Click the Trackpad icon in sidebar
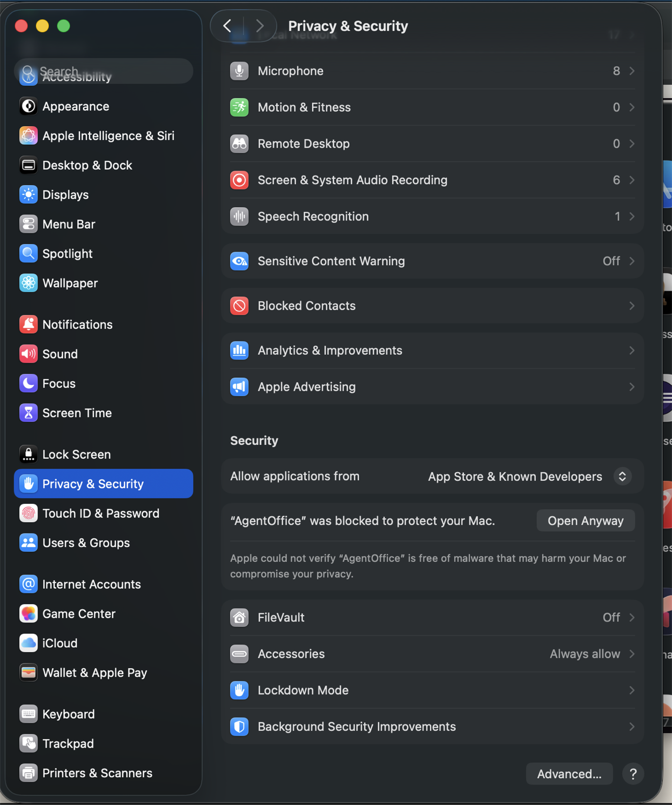The width and height of the screenshot is (672, 805). (x=28, y=744)
